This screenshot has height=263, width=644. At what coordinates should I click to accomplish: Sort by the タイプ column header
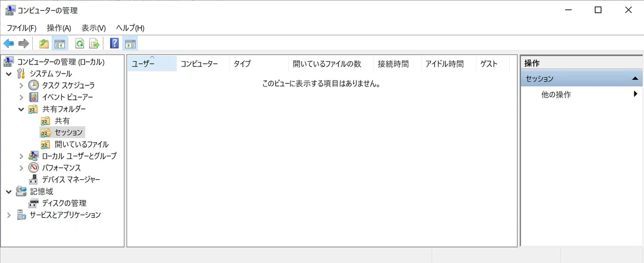(259, 64)
